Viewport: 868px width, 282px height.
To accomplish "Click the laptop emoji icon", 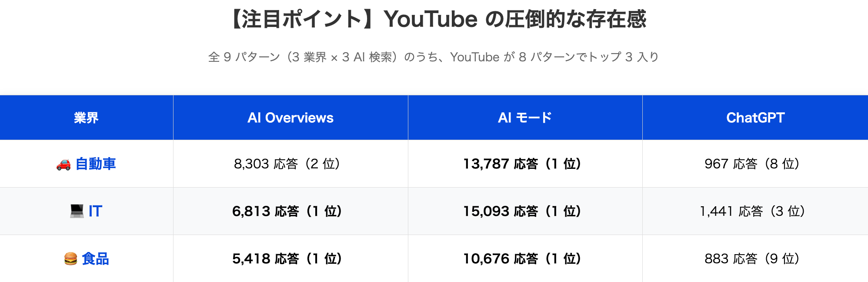I will [77, 211].
